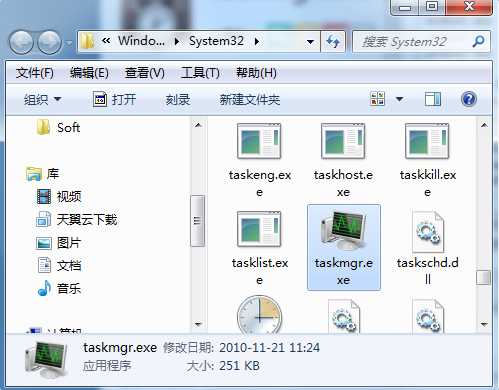
Task: Click the size value 251 KB
Action: [239, 366]
